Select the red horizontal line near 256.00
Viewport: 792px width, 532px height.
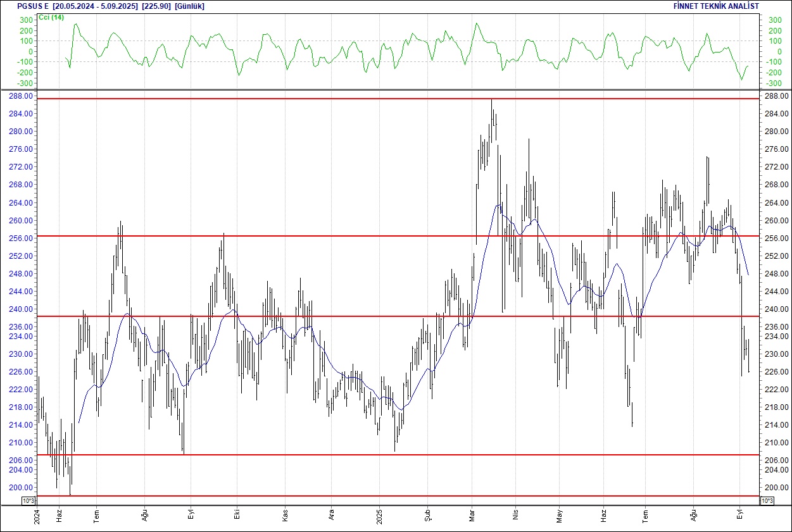click(399, 236)
